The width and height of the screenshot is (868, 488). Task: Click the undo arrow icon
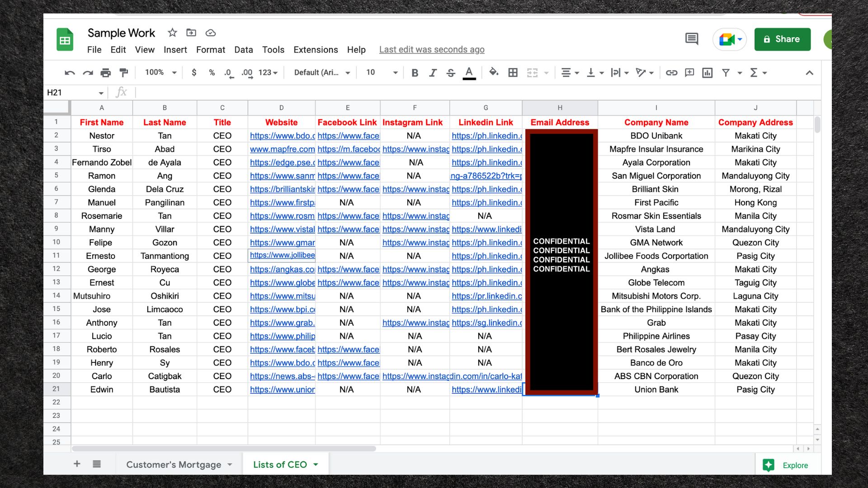coord(70,73)
